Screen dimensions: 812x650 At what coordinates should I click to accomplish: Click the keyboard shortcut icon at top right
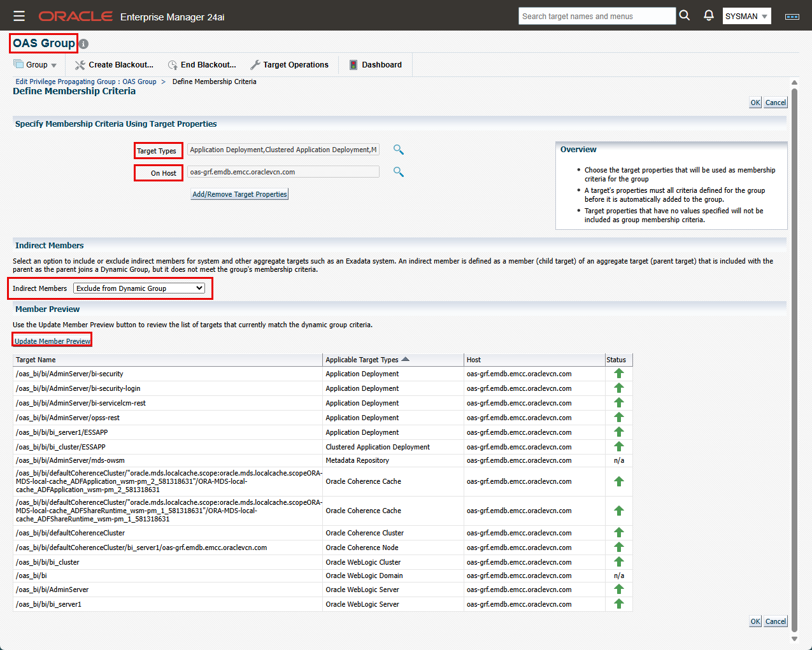click(x=792, y=17)
